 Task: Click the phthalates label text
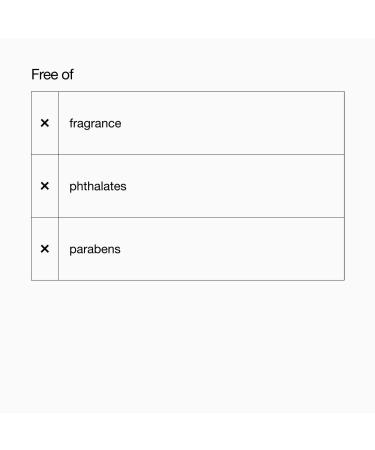(98, 186)
